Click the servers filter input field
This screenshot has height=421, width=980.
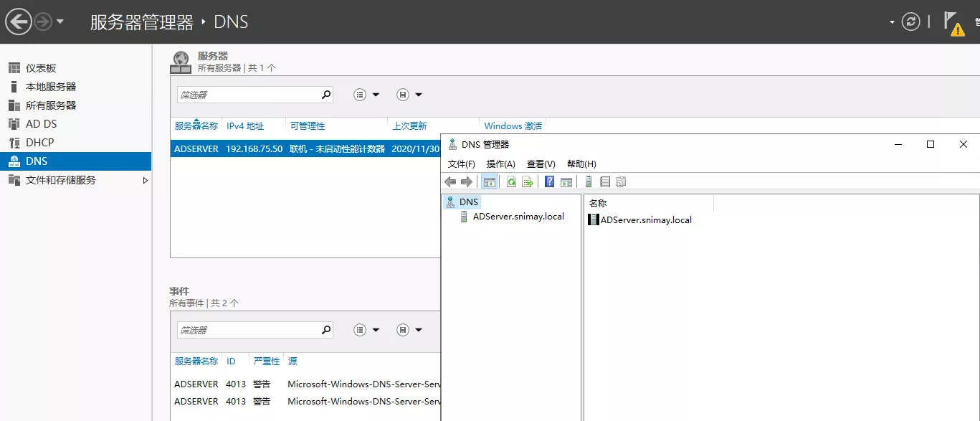pyautogui.click(x=247, y=95)
